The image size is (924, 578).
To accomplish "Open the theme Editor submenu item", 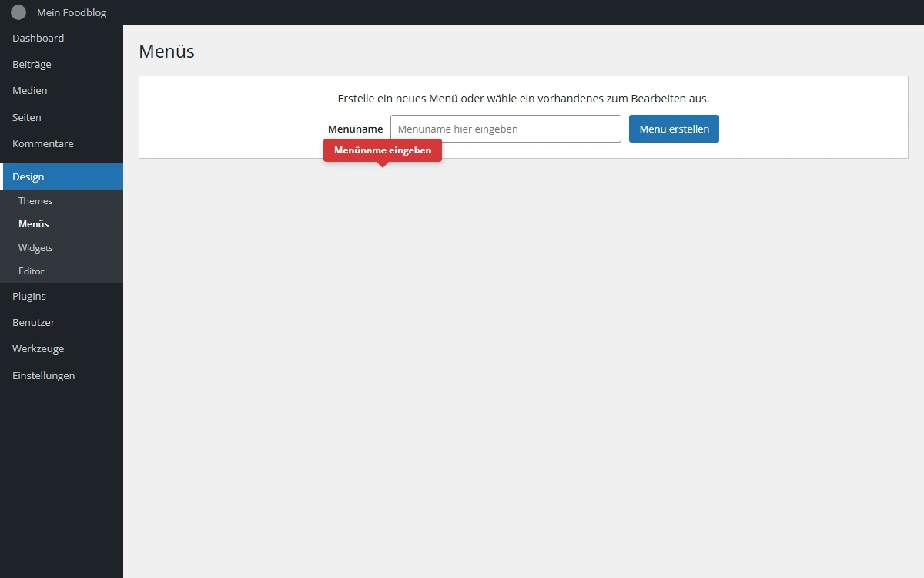I will (32, 271).
